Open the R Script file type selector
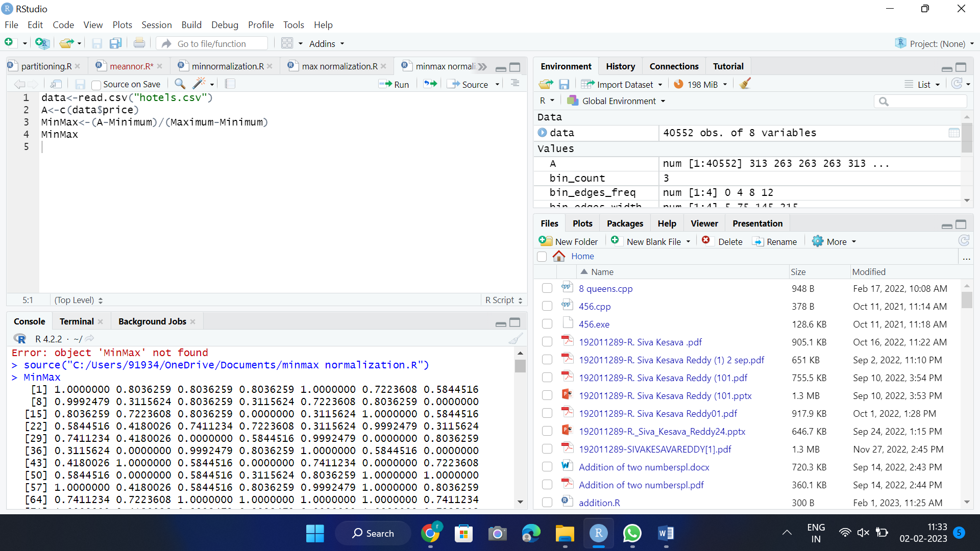The width and height of the screenshot is (980, 551). click(x=504, y=300)
